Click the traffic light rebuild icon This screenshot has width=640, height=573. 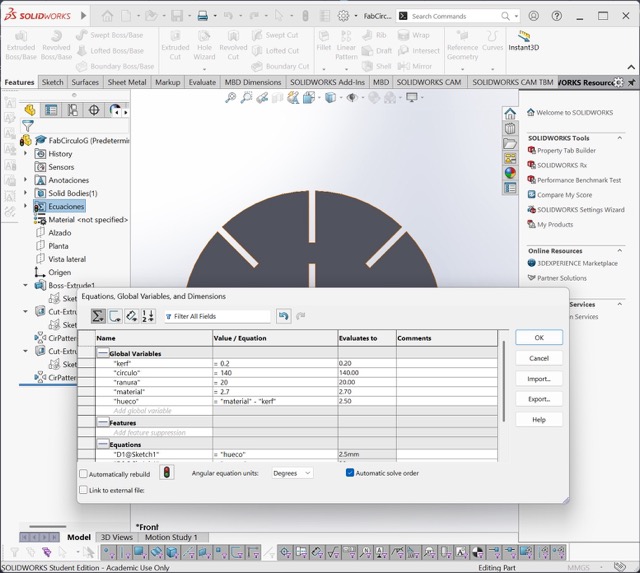click(x=167, y=473)
